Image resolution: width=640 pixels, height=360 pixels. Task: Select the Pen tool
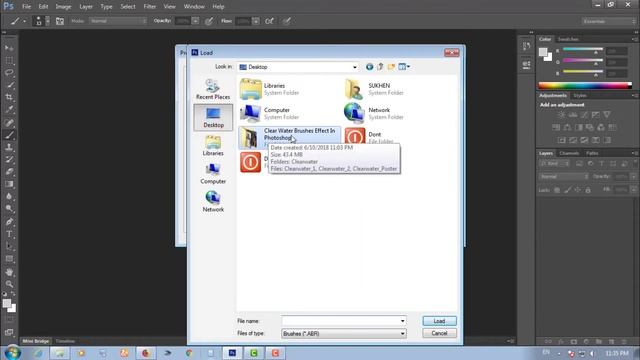pos(9,222)
